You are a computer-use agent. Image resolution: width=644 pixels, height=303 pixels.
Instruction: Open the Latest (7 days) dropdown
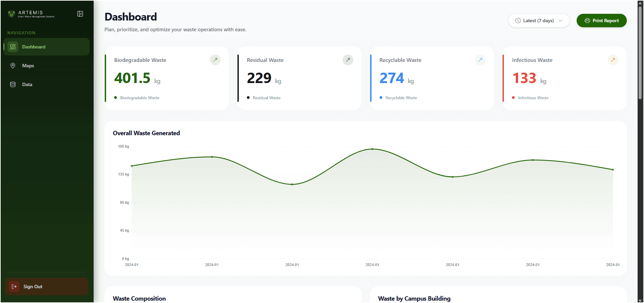click(538, 21)
